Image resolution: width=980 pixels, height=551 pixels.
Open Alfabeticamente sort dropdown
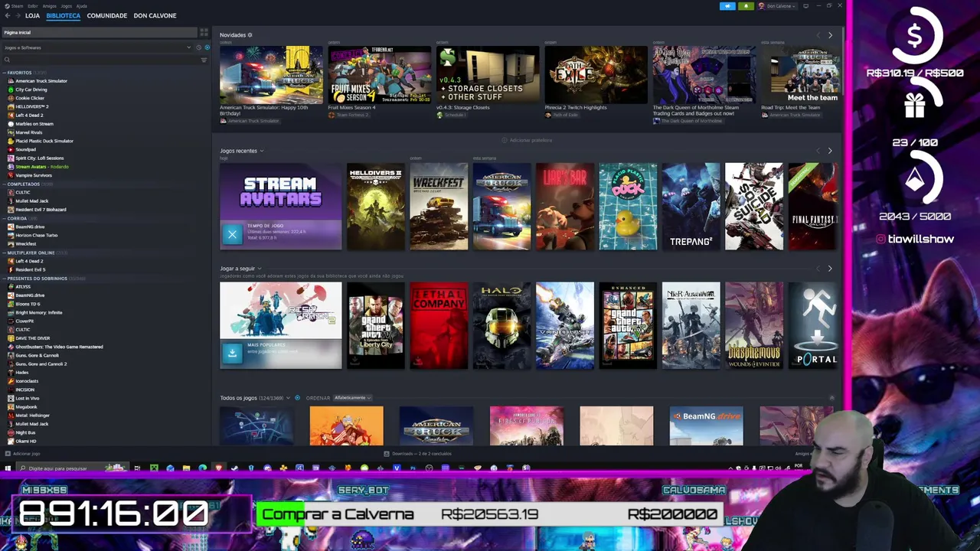click(352, 398)
